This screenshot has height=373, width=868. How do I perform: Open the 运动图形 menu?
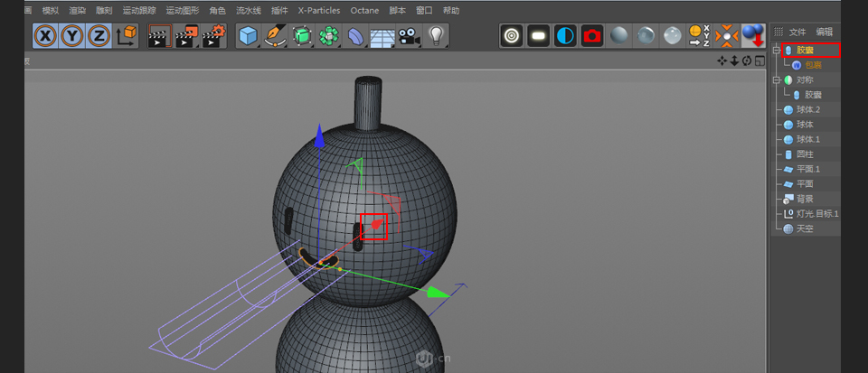point(183,11)
